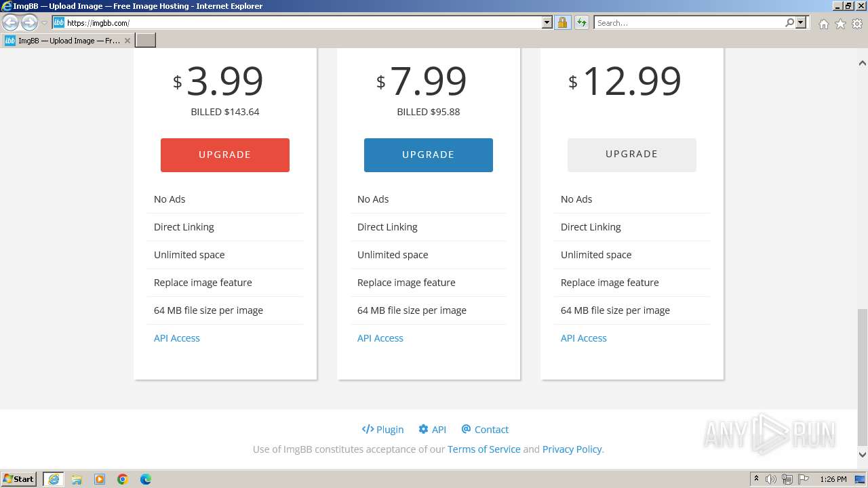This screenshot has width=868, height=488.
Task: Click the BILLED $95.88 text
Action: pos(429,112)
